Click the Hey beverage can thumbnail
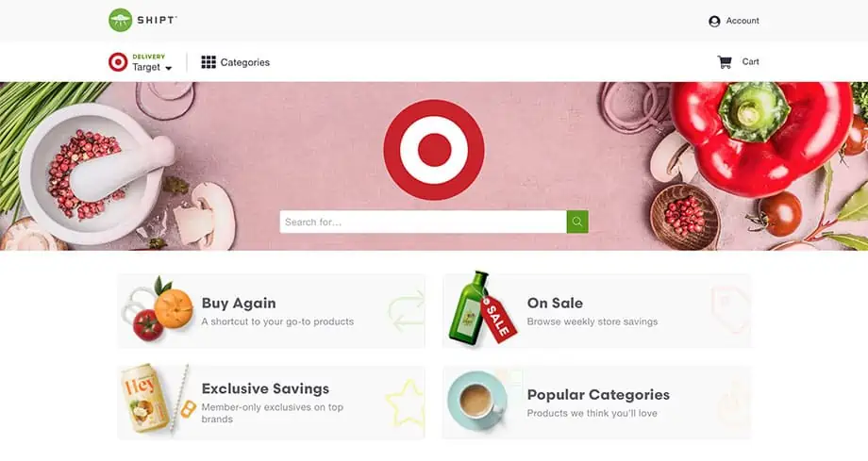 [x=144, y=398]
